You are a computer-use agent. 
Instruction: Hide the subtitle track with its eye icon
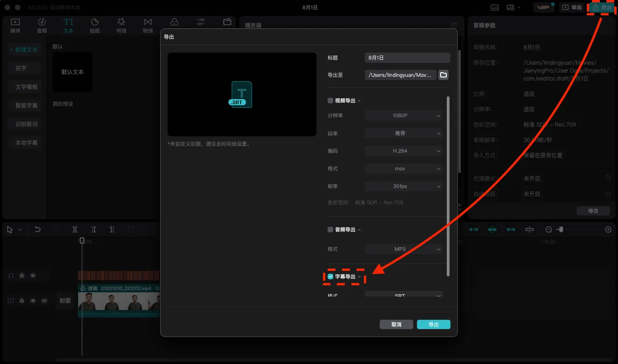click(33, 276)
